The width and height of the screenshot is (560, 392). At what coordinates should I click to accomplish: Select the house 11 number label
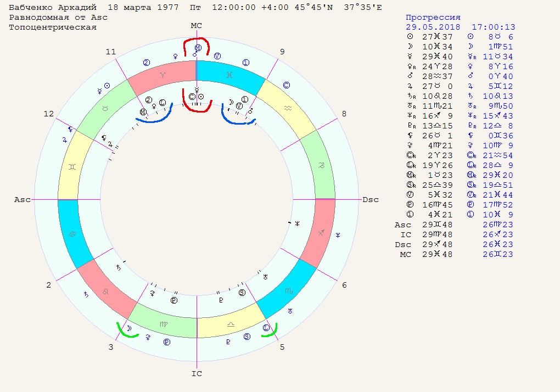111,52
